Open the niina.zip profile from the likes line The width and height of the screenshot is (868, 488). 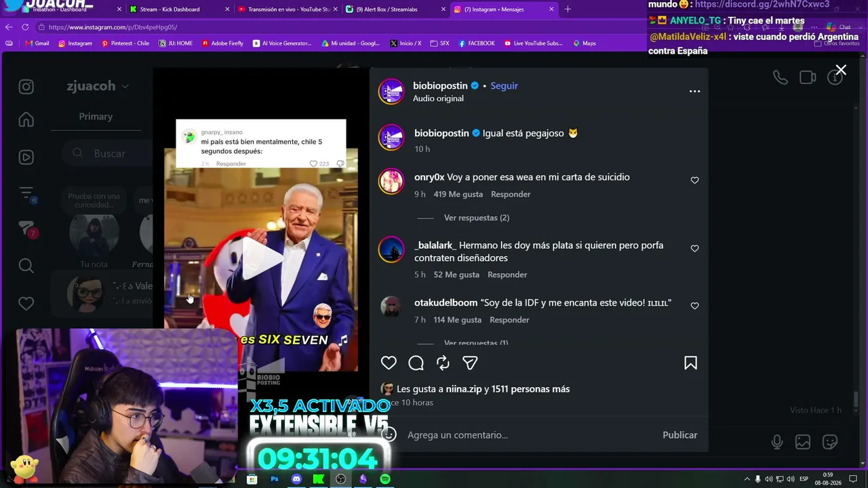click(x=464, y=389)
